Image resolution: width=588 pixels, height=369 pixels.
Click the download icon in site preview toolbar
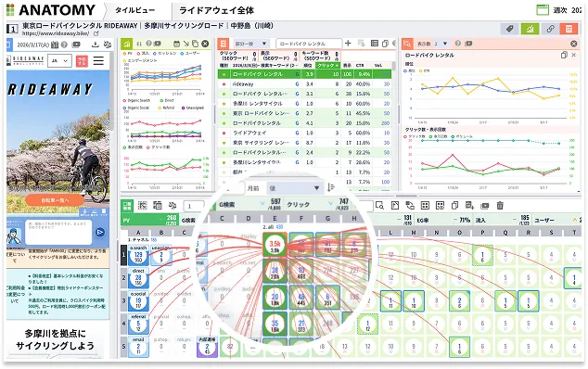(x=96, y=45)
